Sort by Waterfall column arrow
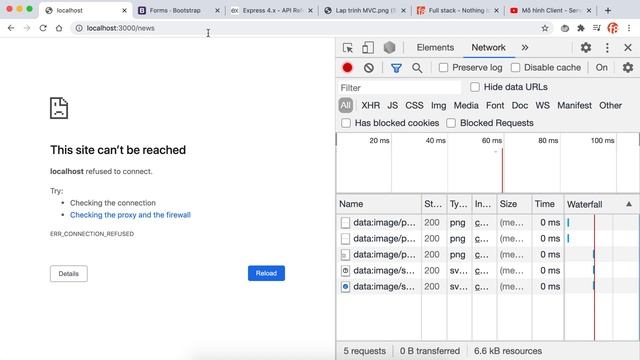640x360 pixels. [629, 204]
